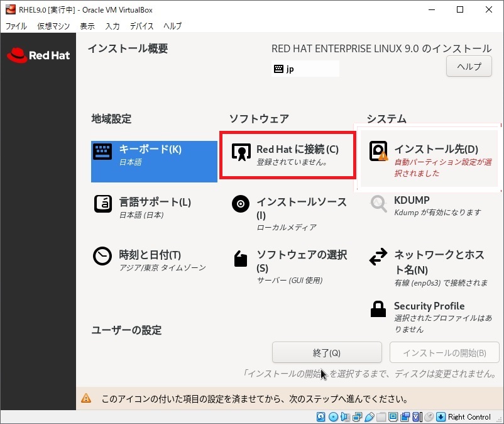The width and height of the screenshot is (504, 424).
Task: Open the 仮想マシン menu
Action: 53,26
